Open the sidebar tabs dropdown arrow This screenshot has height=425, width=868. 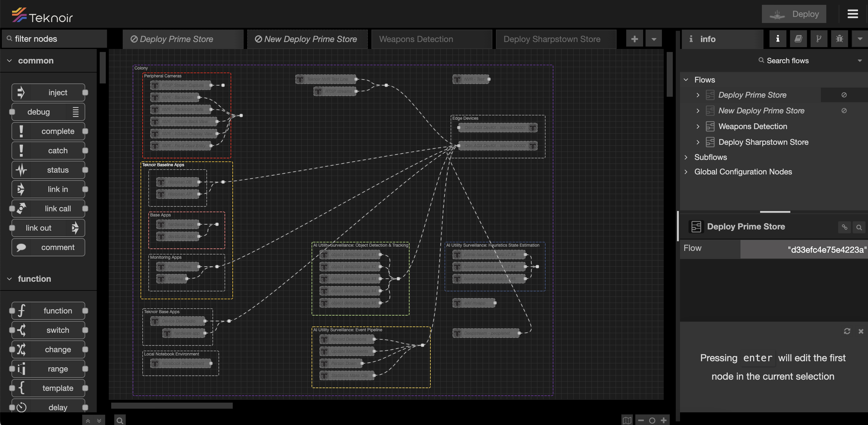tap(860, 39)
